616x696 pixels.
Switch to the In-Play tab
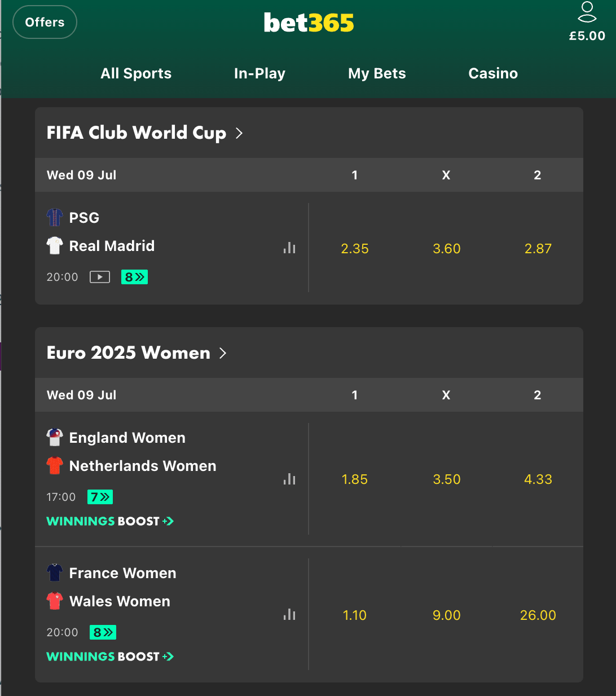pos(259,73)
